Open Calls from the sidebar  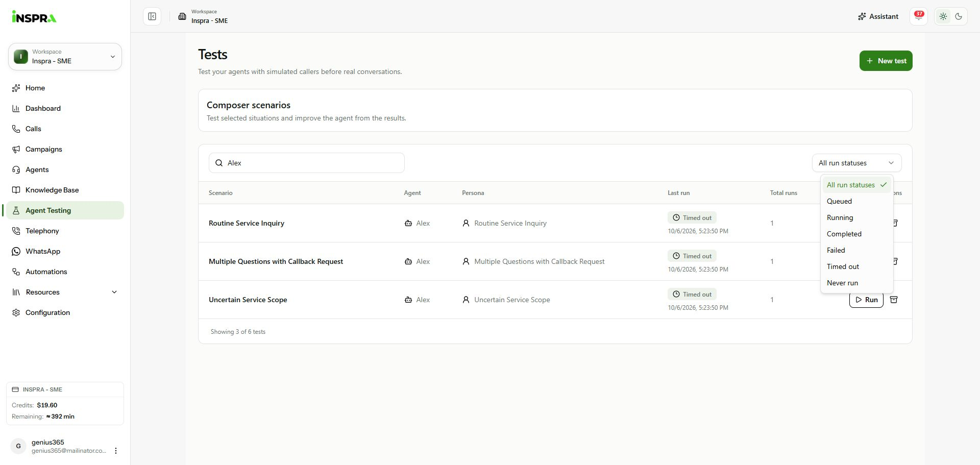click(65, 129)
